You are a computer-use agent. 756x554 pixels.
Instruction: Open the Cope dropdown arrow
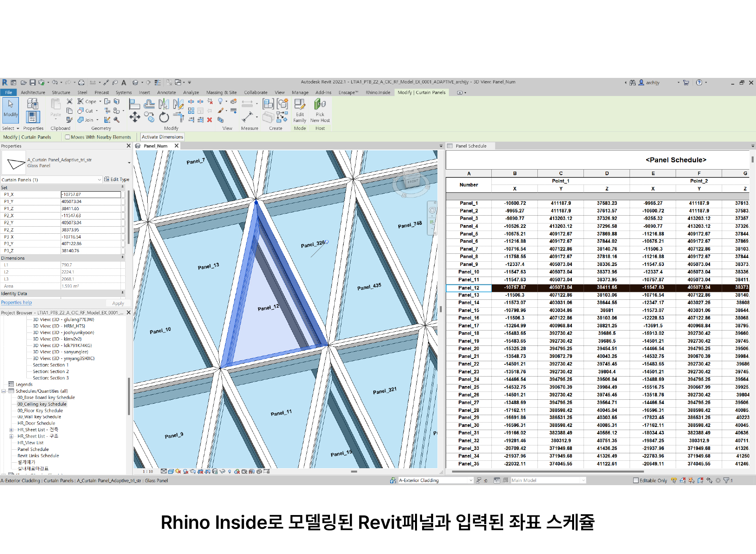tap(100, 102)
